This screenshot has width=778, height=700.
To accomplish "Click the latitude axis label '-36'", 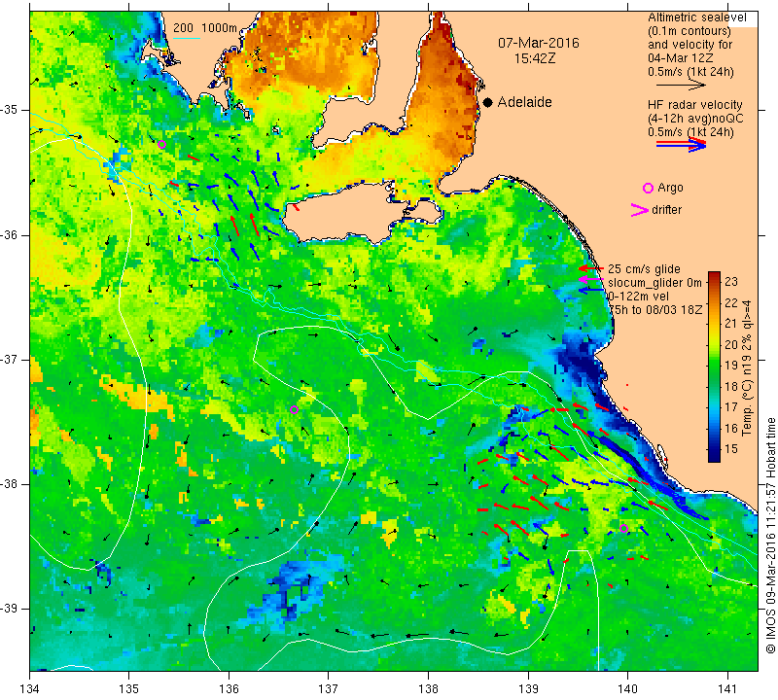I will 10,234.
